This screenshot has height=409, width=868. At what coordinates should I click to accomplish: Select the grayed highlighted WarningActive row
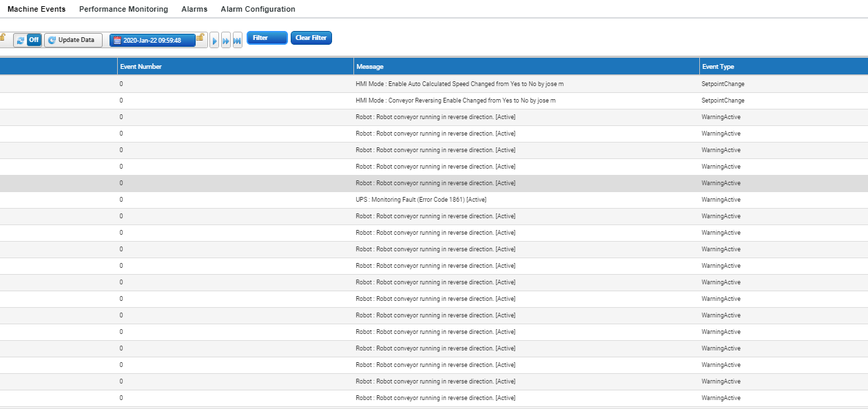(x=434, y=182)
